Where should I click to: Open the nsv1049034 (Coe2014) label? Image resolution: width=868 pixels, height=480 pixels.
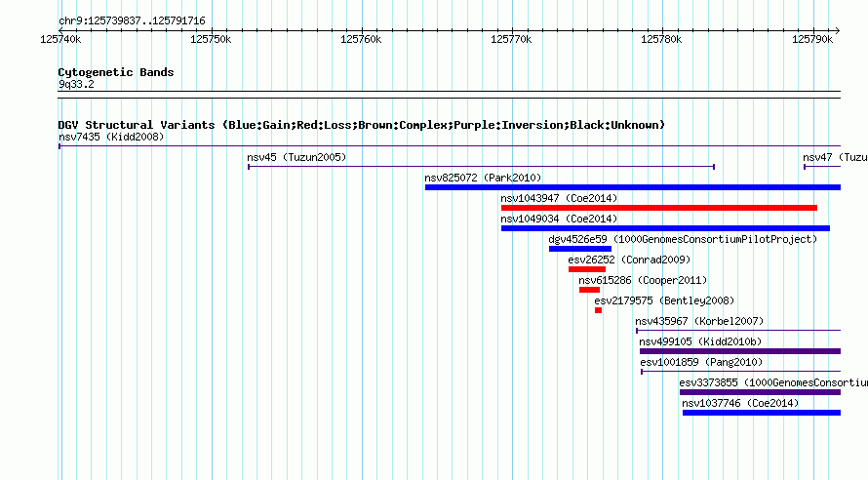559,219
